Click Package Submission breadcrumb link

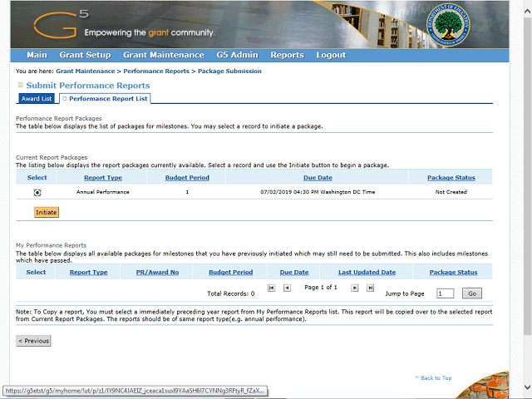(229, 71)
